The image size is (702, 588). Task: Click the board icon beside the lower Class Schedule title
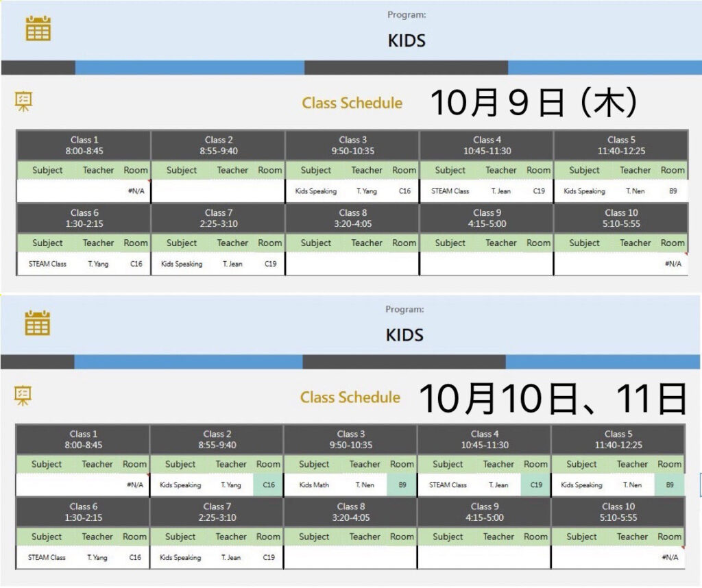point(24,395)
